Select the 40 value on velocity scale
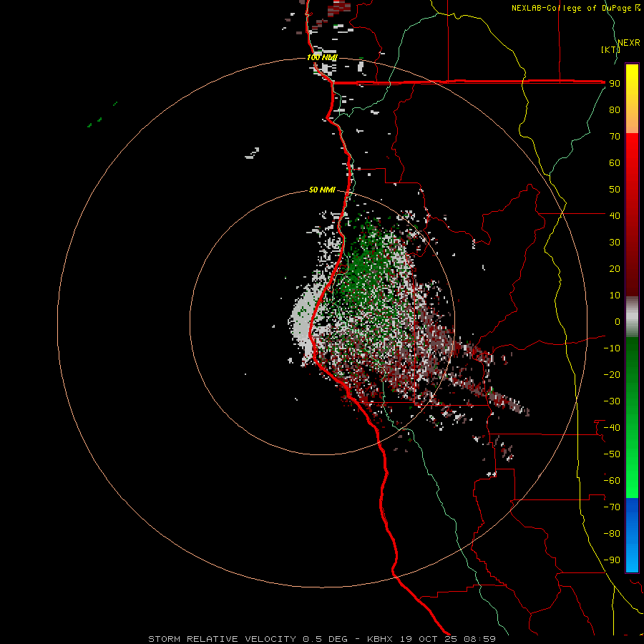The image size is (644, 644). click(615, 215)
